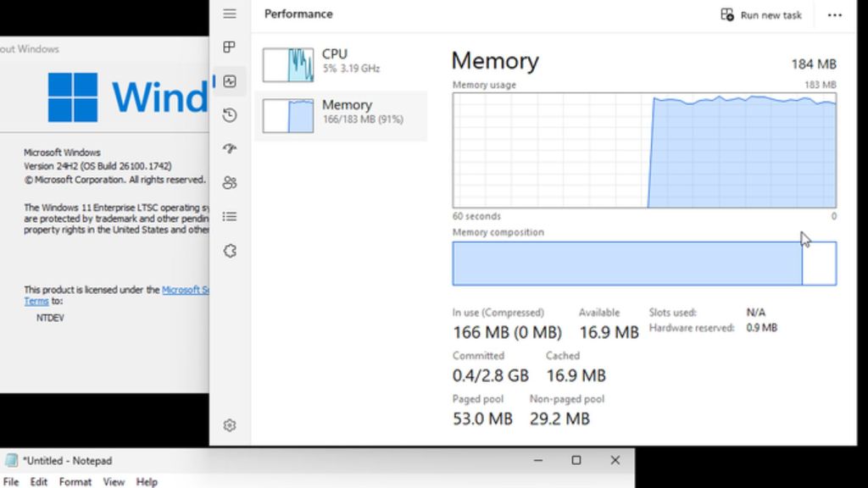Click the More options ellipsis
This screenshot has height=488, width=868.
pos(835,14)
